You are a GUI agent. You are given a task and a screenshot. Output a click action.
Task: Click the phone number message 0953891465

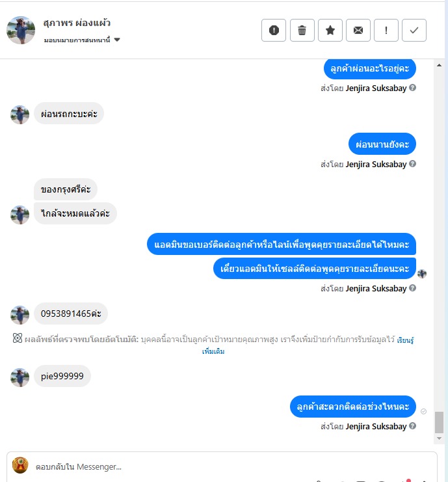[71, 314]
